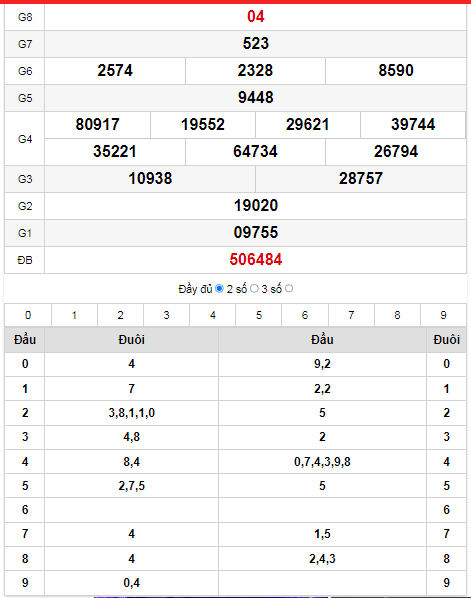Click digit filter tab 7
The height and width of the screenshot is (598, 471).
(351, 315)
